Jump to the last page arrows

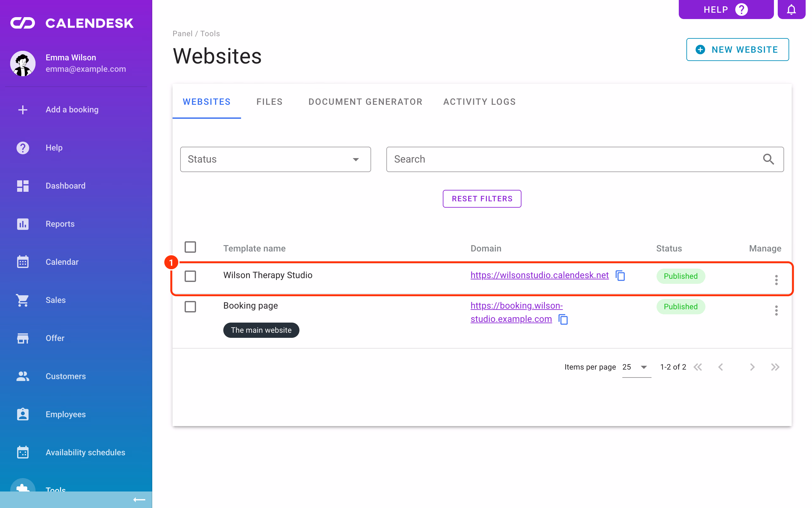pyautogui.click(x=775, y=367)
